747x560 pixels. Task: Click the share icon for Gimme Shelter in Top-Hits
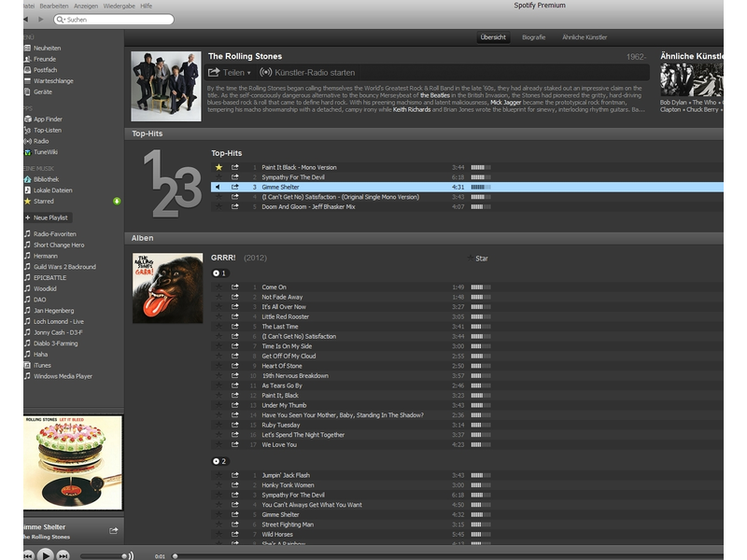[235, 187]
